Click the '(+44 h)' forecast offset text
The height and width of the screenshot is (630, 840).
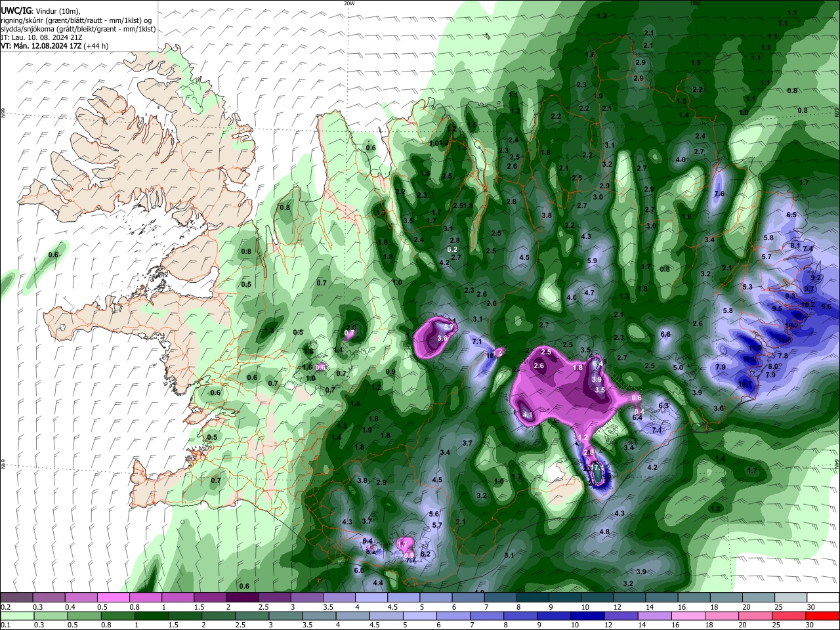click(x=96, y=46)
